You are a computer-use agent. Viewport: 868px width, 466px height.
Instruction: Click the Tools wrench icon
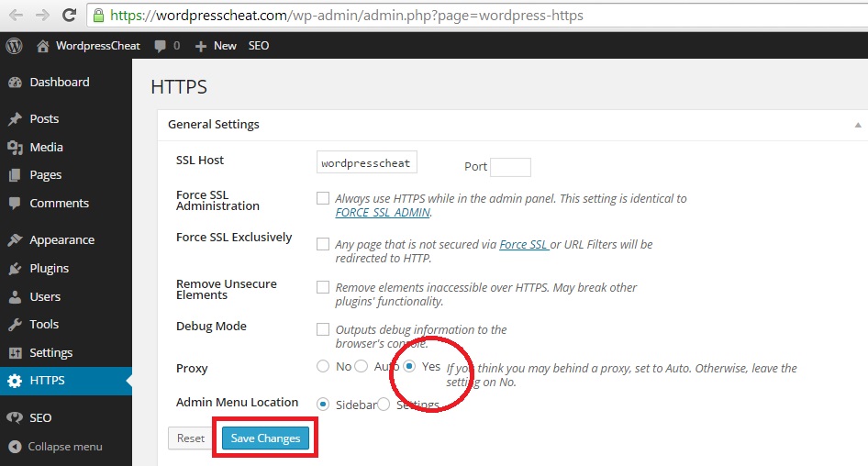(x=15, y=325)
